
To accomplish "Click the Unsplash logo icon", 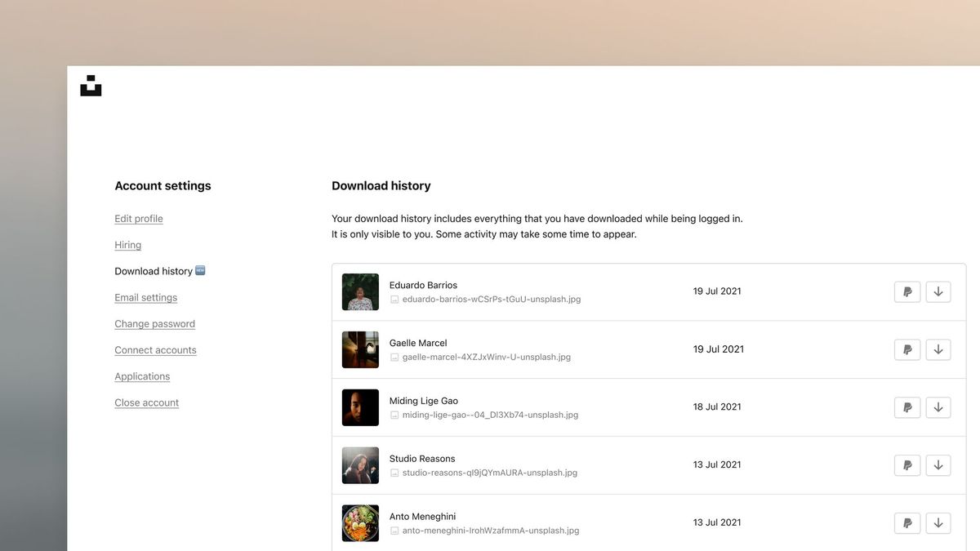I will pos(91,86).
